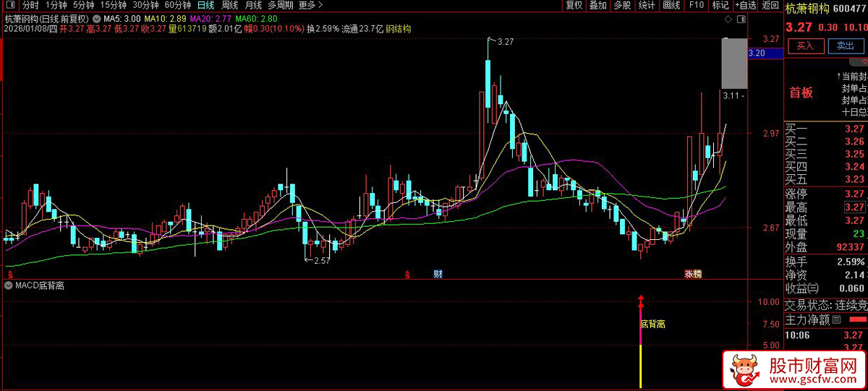Switch to 分时 intraday view
868x391 pixels.
(30, 5)
